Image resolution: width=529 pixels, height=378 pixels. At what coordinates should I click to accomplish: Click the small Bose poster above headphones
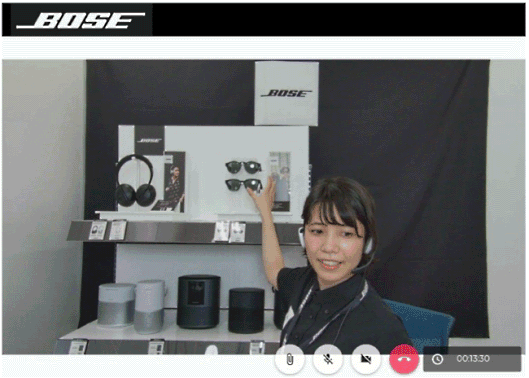[x=149, y=140]
